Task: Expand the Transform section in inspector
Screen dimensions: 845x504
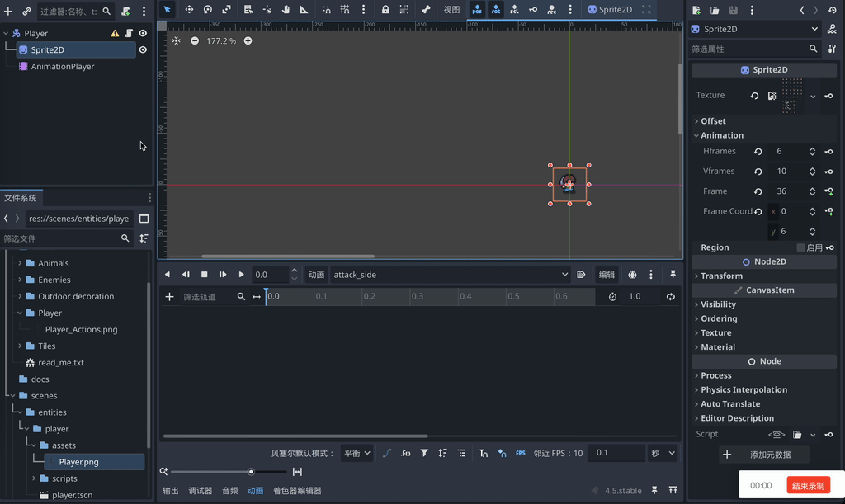Action: click(x=721, y=276)
